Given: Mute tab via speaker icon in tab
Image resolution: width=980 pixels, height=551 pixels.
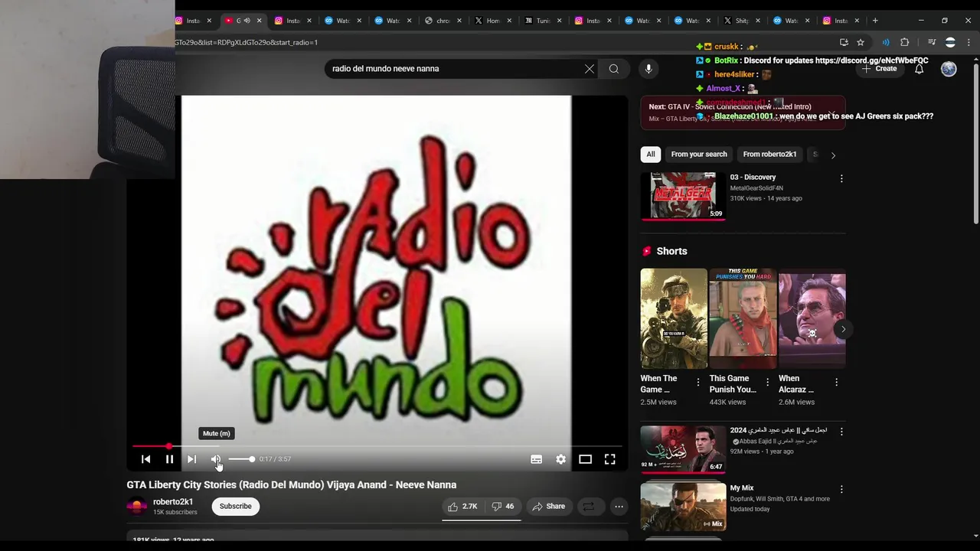Looking at the screenshot, I should click(x=247, y=21).
